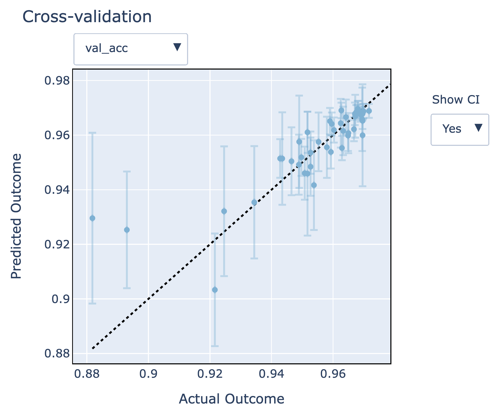Viewport: 504px width, 420px height.
Task: Click the 0.92 tick label on the x-axis
Action: coord(210,374)
